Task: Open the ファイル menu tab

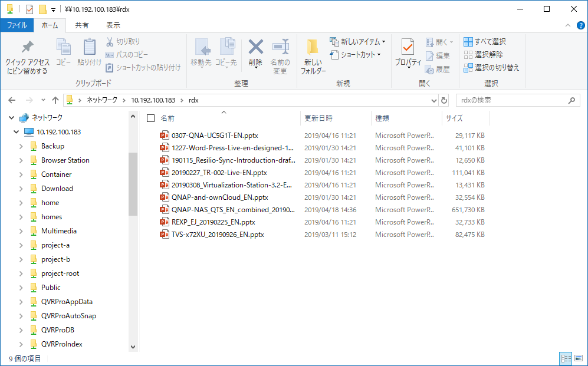Action: (x=17, y=25)
